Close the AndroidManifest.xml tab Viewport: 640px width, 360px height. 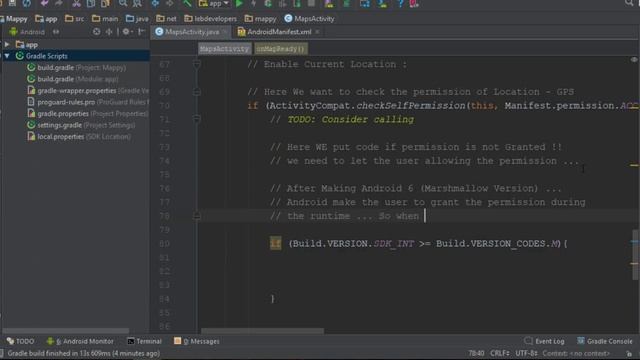(x=317, y=32)
